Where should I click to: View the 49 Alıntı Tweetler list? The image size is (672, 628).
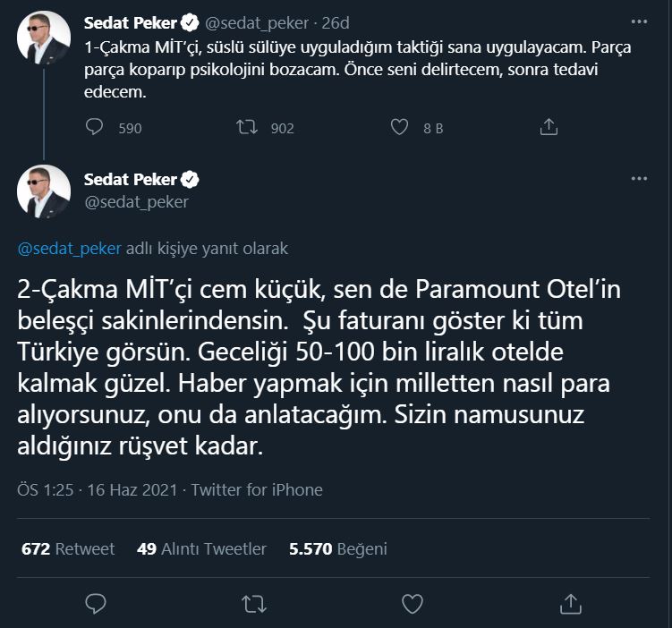pos(201,548)
